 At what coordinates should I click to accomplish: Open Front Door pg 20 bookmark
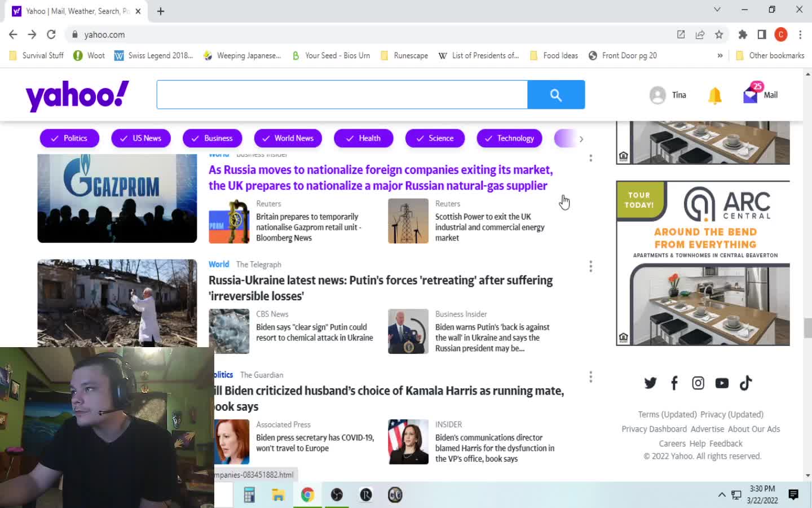tap(623, 55)
